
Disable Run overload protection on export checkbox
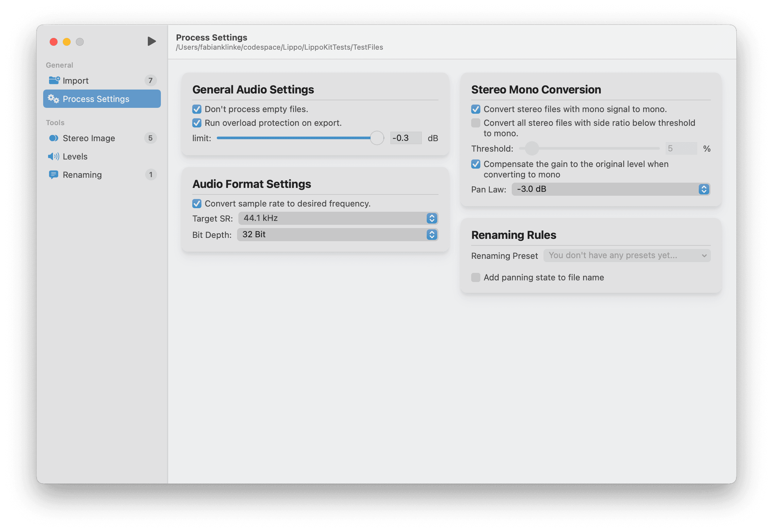[x=198, y=123]
